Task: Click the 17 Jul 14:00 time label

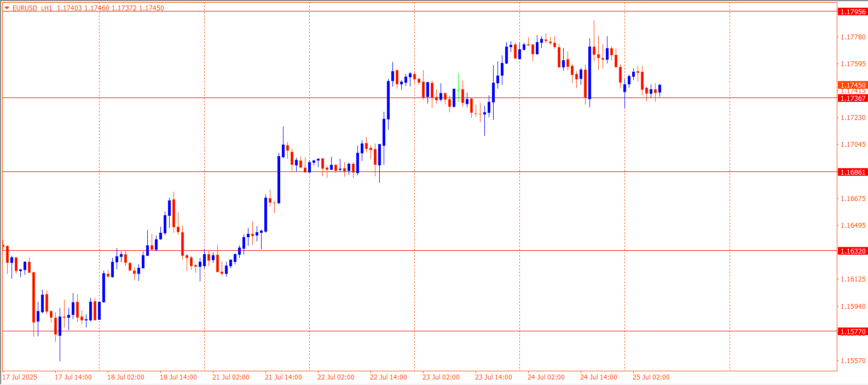Action: [x=73, y=377]
